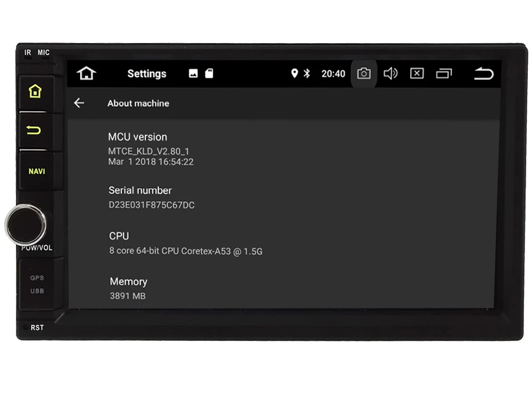Viewport: 532px width, 399px height.
Task: Open volume control speaker icon
Action: [390, 73]
